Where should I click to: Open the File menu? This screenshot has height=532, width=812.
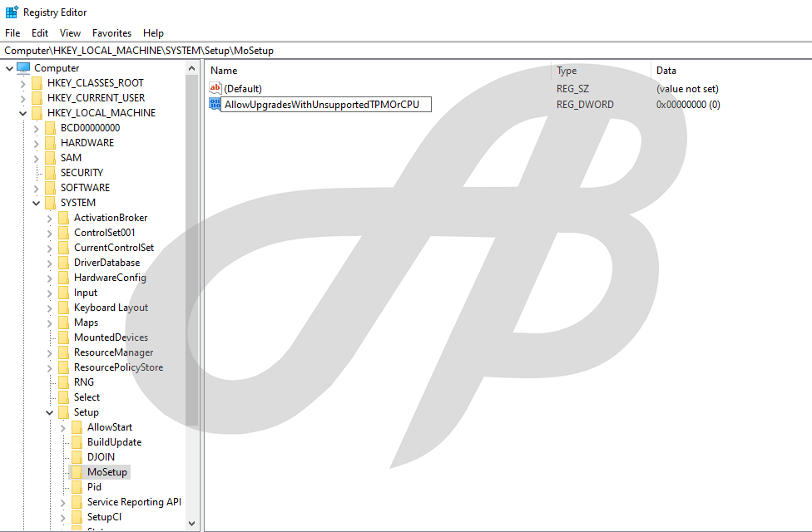12,33
